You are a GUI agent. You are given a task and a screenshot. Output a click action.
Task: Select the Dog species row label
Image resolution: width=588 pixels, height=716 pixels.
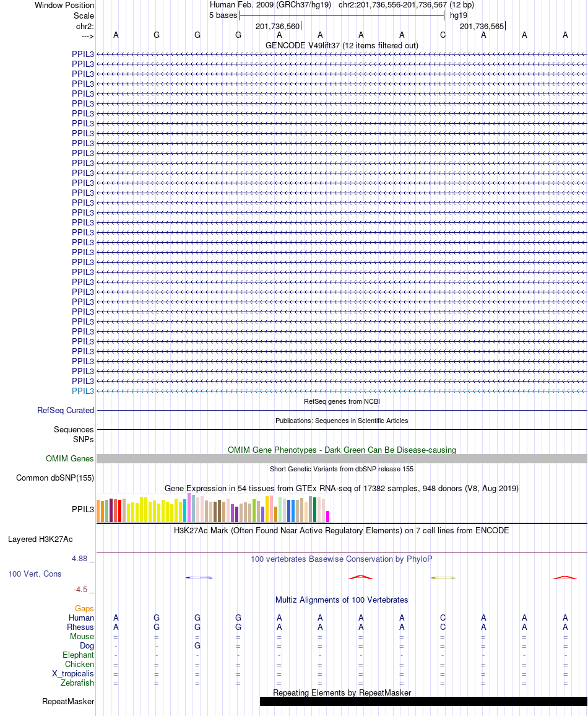click(x=87, y=645)
